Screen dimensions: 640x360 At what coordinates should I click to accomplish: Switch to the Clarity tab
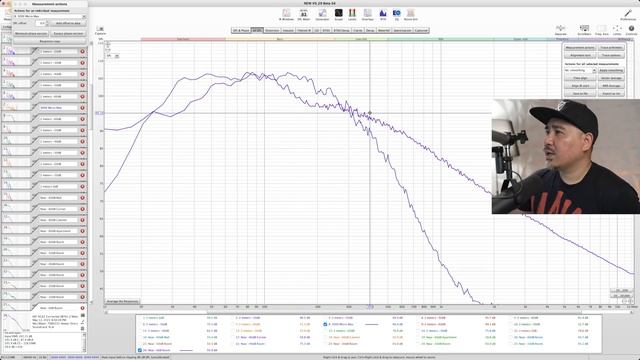pyautogui.click(x=358, y=31)
